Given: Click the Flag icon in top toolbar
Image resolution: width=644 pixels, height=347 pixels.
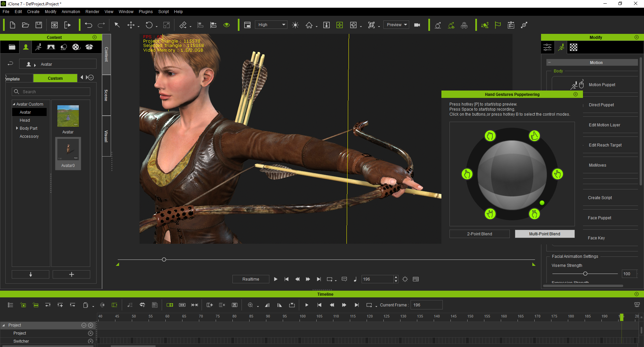Looking at the screenshot, I should (498, 25).
